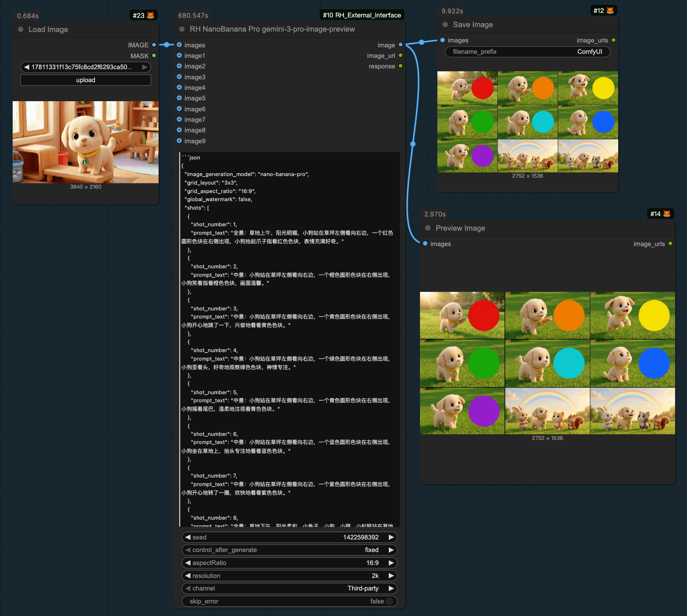The height and width of the screenshot is (616, 687).
Task: Click the Preview Image node title
Action: click(460, 228)
